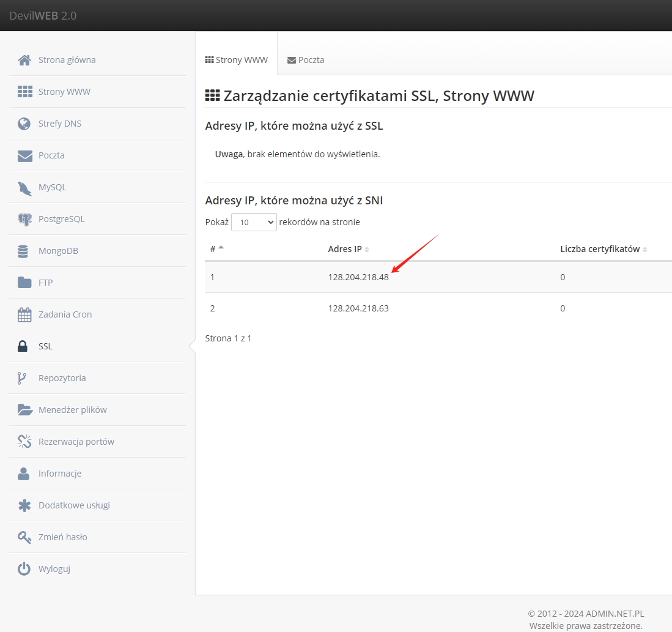Click the key icon for Zmień hasło

[x=24, y=537]
